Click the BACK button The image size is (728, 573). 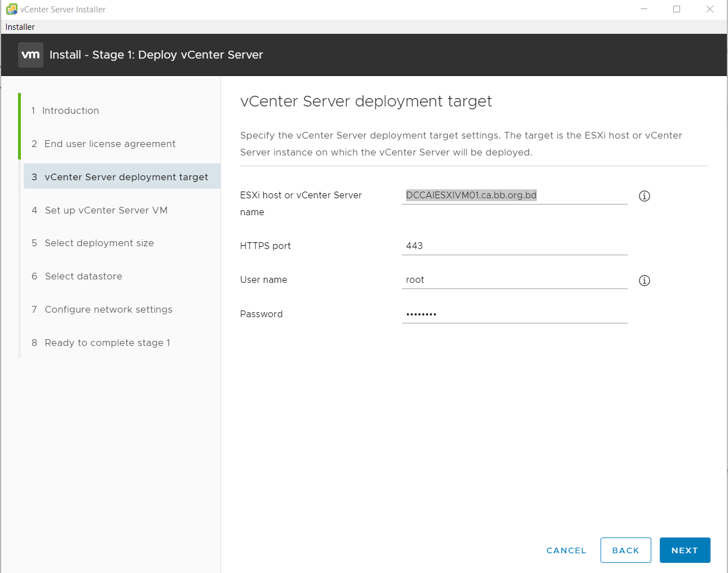coord(625,550)
